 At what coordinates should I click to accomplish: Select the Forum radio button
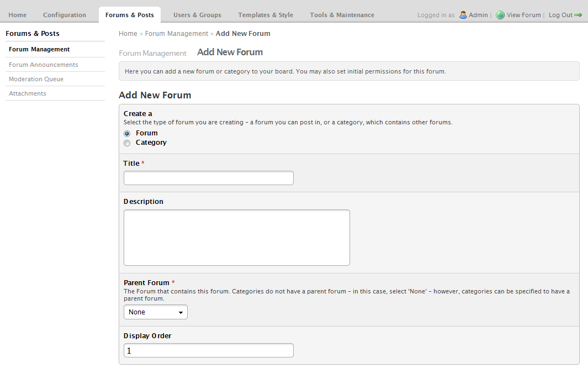coord(127,134)
